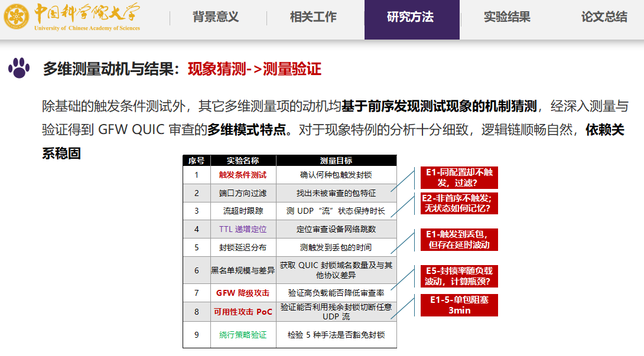This screenshot has width=644, height=356.
Task: Click the 测触发到丢包的时间 cell
Action: pyautogui.click(x=336, y=247)
